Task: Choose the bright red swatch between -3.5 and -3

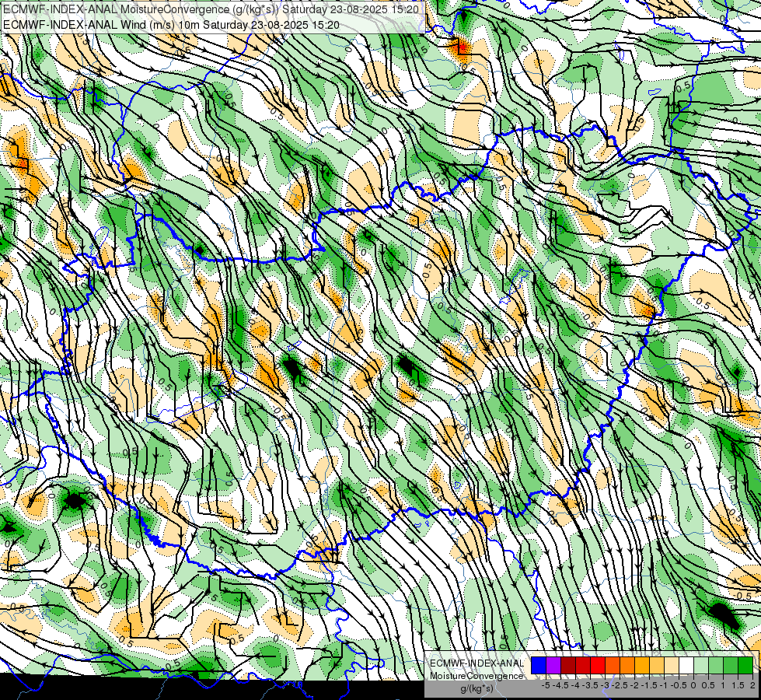Action: click(598, 665)
